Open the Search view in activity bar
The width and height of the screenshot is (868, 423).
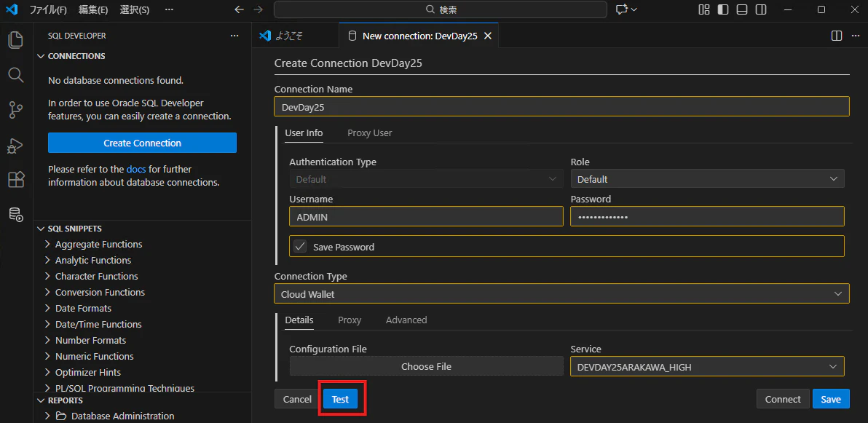pos(15,75)
